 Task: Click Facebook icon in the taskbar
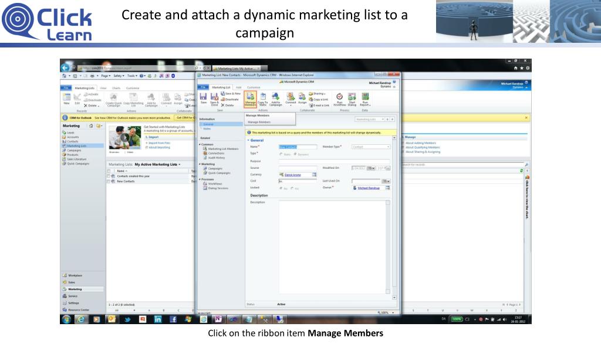[173, 319]
